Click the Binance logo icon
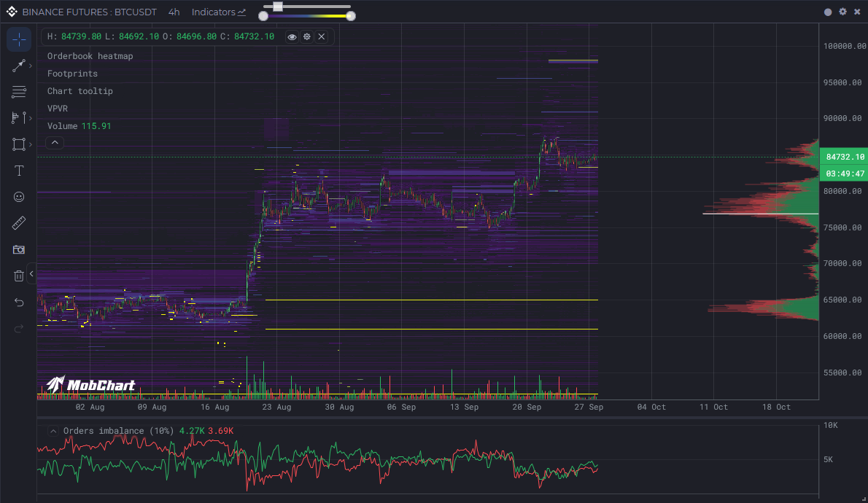This screenshot has width=868, height=503. pyautogui.click(x=12, y=12)
